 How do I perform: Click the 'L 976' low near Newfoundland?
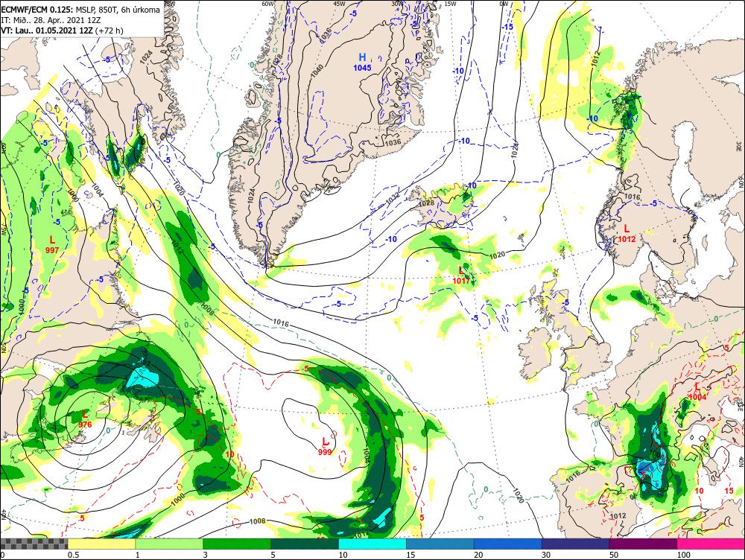click(85, 419)
